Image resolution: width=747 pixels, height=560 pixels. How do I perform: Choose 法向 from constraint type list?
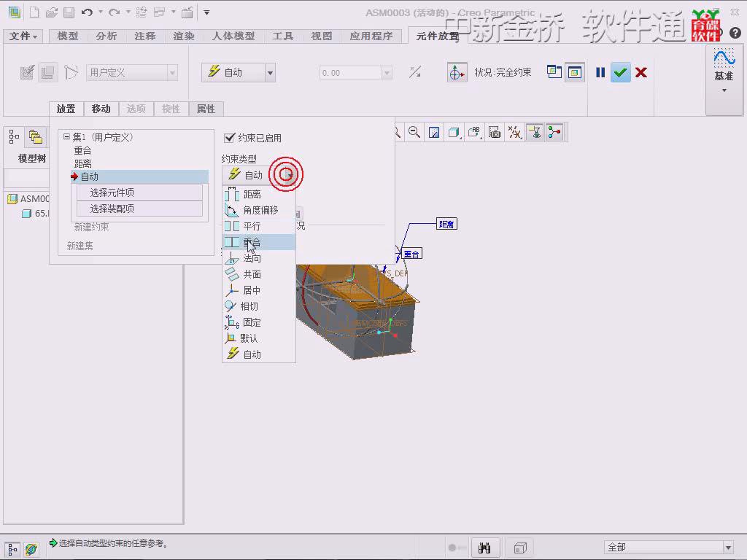(x=259, y=258)
